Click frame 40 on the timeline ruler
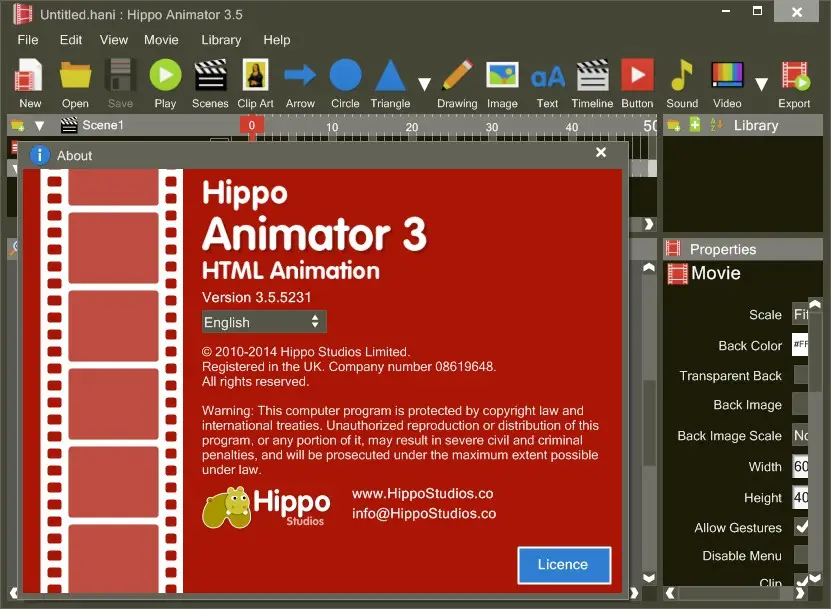 (571, 127)
